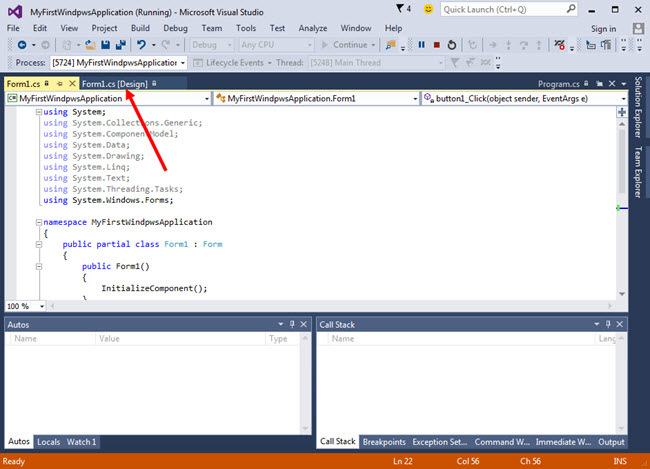The height and width of the screenshot is (469, 650).
Task: Close the Form1.cs tab
Action: 72,84
